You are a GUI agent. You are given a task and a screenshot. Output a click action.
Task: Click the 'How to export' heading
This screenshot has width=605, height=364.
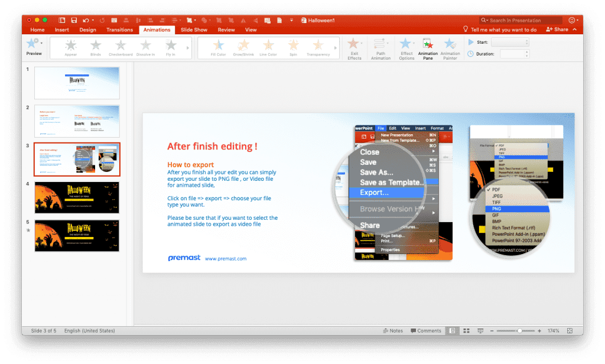tap(191, 164)
